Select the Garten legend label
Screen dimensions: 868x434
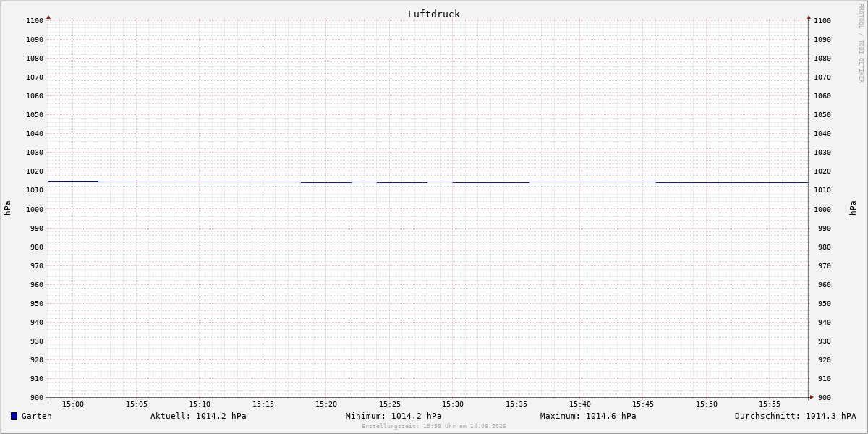point(37,416)
